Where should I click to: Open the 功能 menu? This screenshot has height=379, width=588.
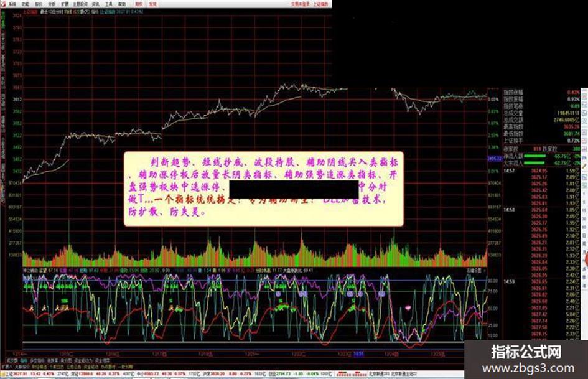coord(26,4)
